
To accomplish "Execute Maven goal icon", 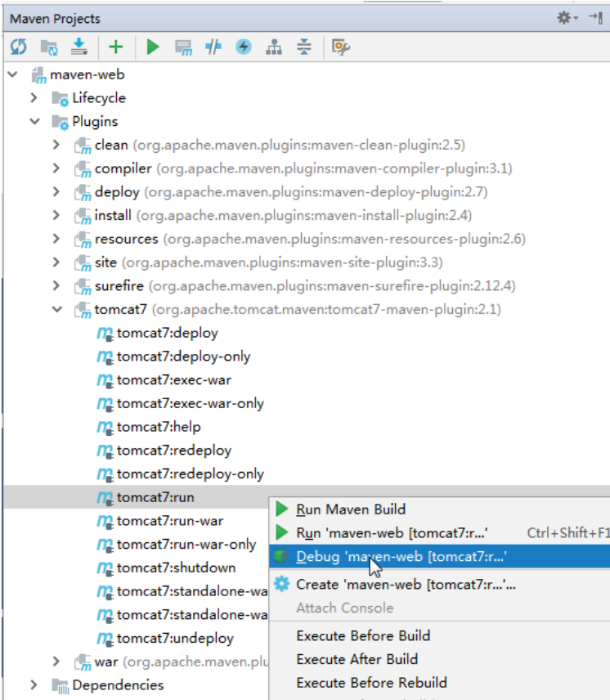I will 183,47.
